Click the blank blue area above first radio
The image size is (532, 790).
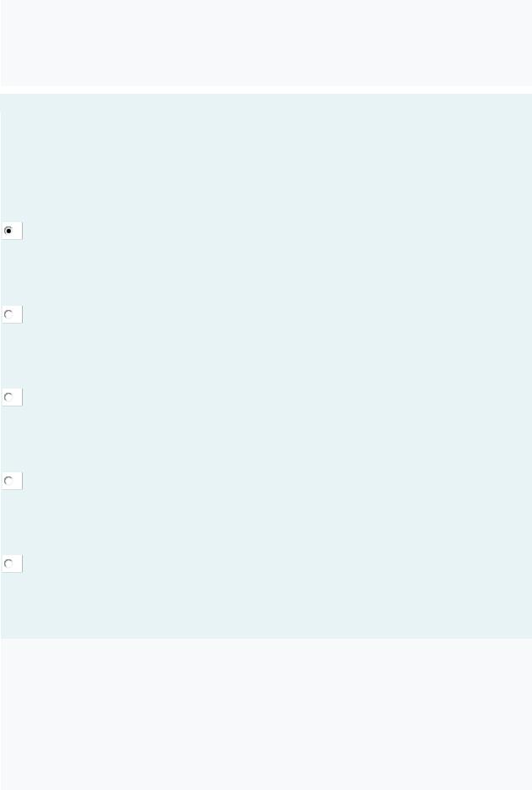coord(266,157)
